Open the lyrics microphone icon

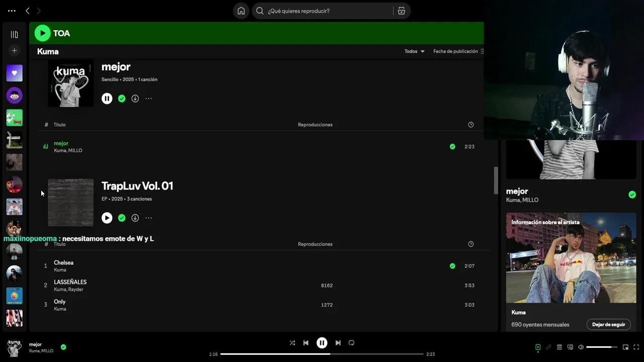pos(548,347)
